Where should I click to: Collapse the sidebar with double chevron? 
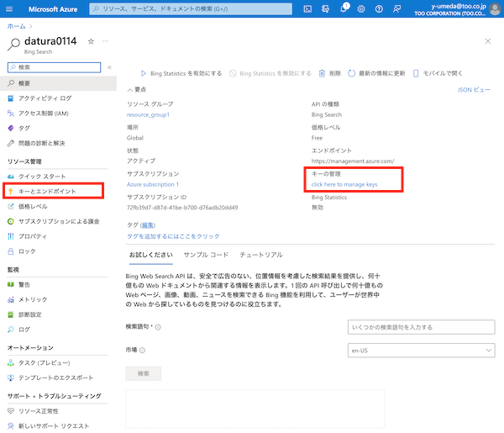(x=109, y=67)
